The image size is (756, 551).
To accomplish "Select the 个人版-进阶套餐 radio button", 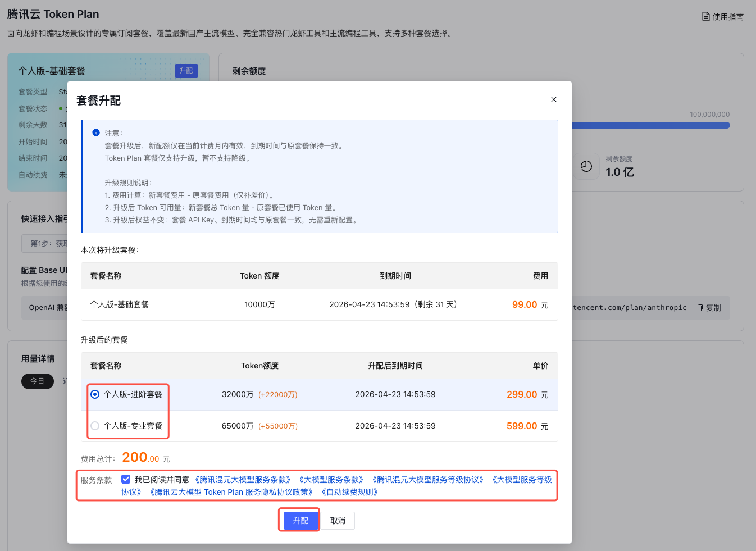I will tap(95, 394).
